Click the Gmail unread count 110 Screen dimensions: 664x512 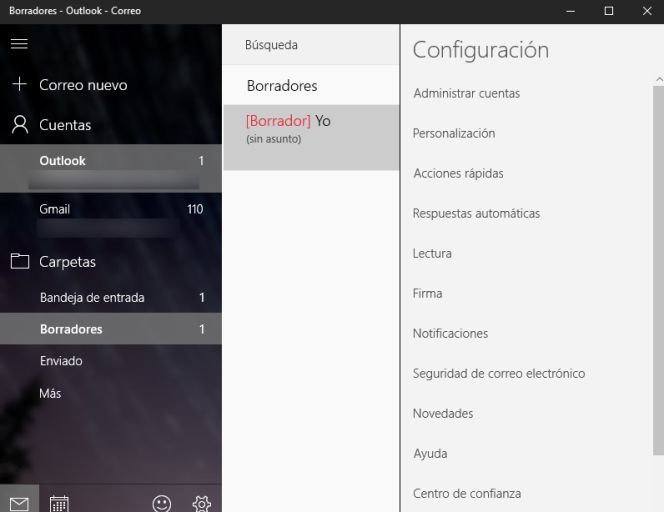195,209
